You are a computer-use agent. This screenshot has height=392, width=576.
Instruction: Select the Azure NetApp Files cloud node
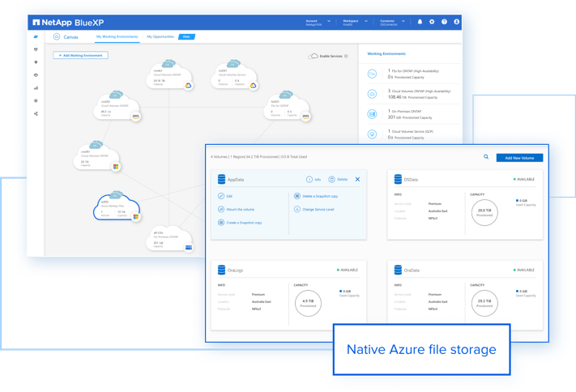pyautogui.click(x=117, y=206)
